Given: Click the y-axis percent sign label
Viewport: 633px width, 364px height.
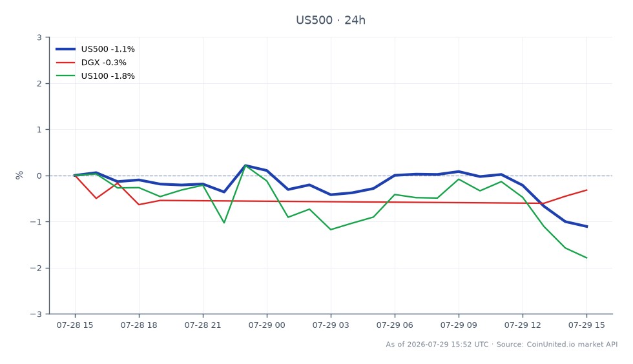Looking at the screenshot, I should [x=19, y=176].
